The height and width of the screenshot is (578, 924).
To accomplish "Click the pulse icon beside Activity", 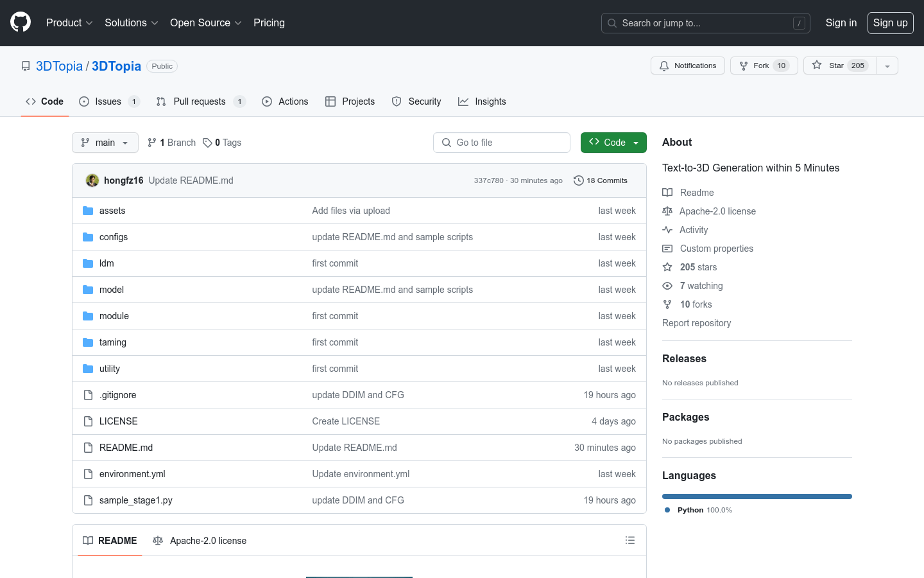I will tap(667, 230).
